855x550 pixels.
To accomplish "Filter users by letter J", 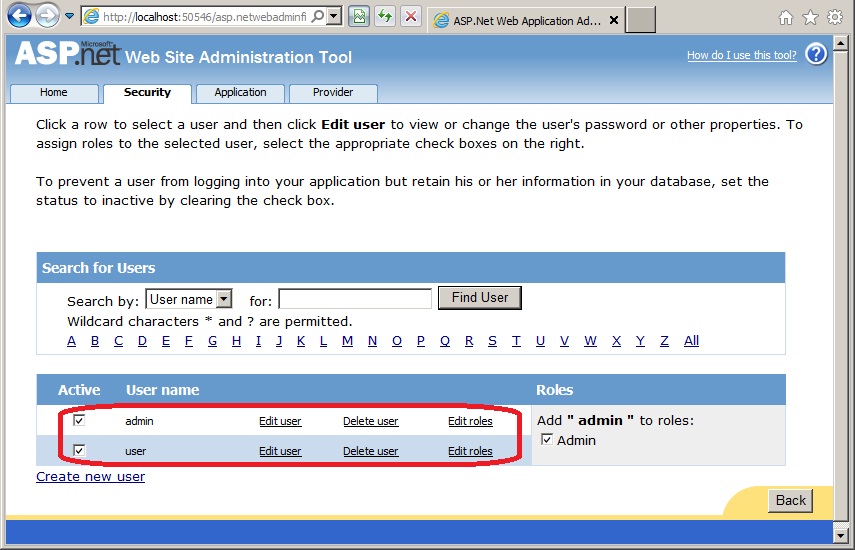I will (x=279, y=341).
